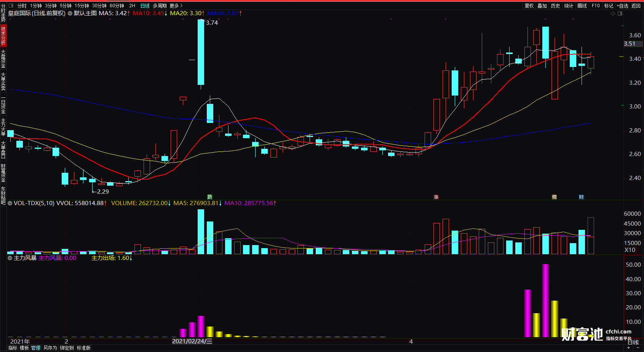Click the 默认主图 label
The image size is (644, 352).
[x=85, y=13]
